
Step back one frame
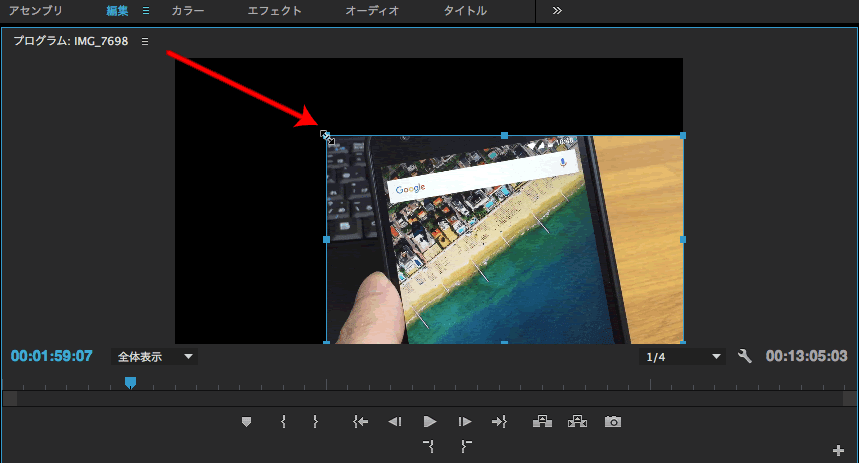(x=395, y=421)
